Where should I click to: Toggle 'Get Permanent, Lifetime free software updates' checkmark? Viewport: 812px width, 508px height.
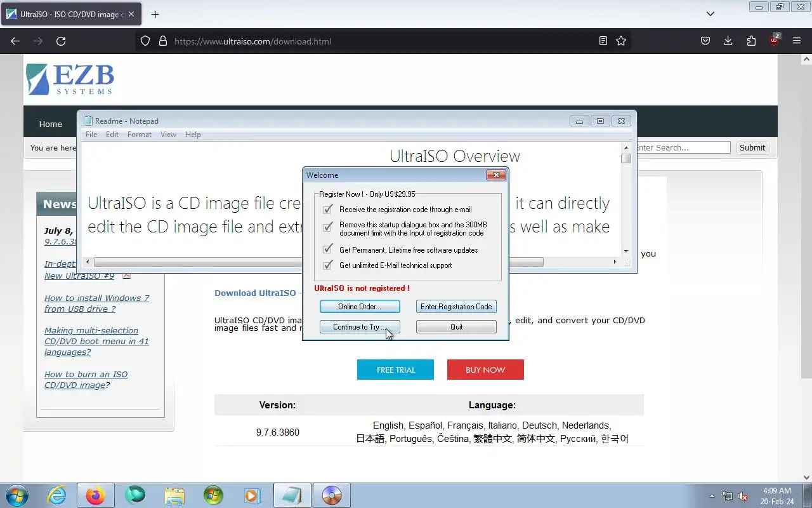click(328, 250)
